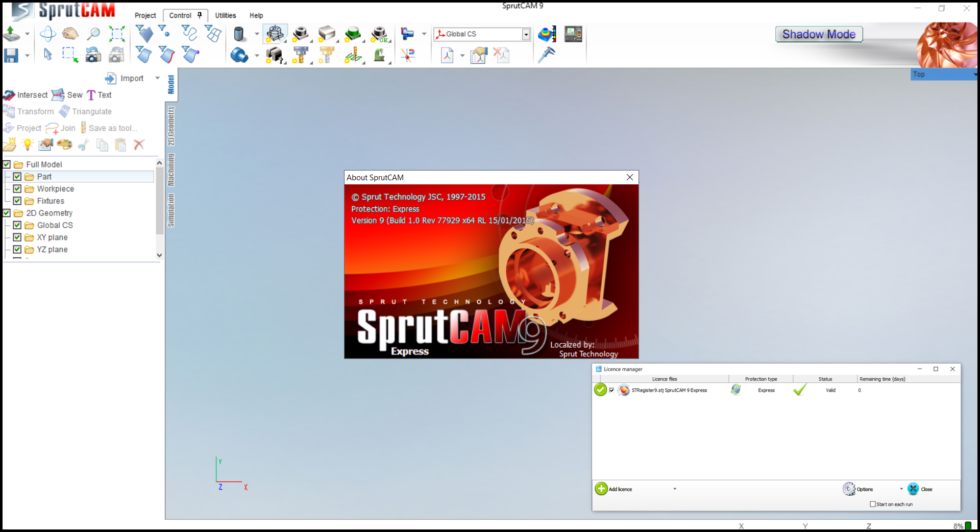
Task: Switch to the 2D Geometry side tab
Action: tap(171, 126)
